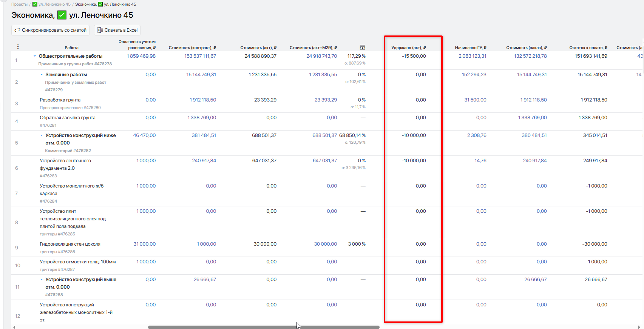Click the Скачать в Excel button

(x=117, y=30)
